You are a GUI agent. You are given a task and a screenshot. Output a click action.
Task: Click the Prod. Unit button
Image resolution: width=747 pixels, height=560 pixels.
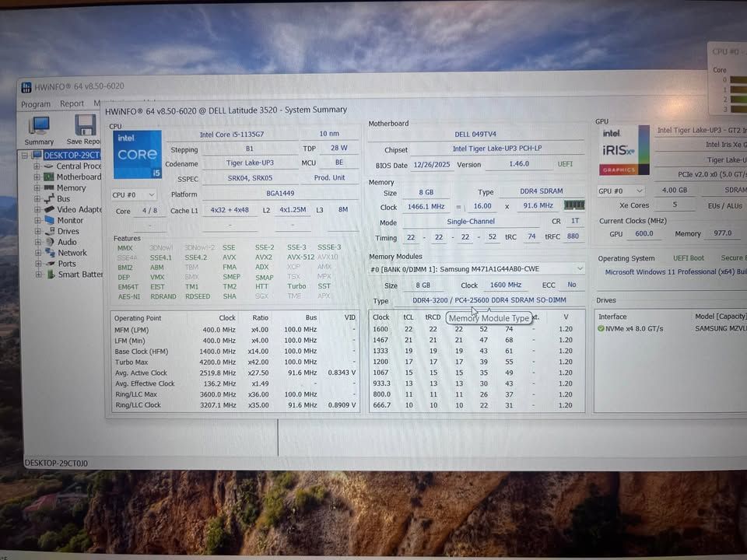click(329, 177)
